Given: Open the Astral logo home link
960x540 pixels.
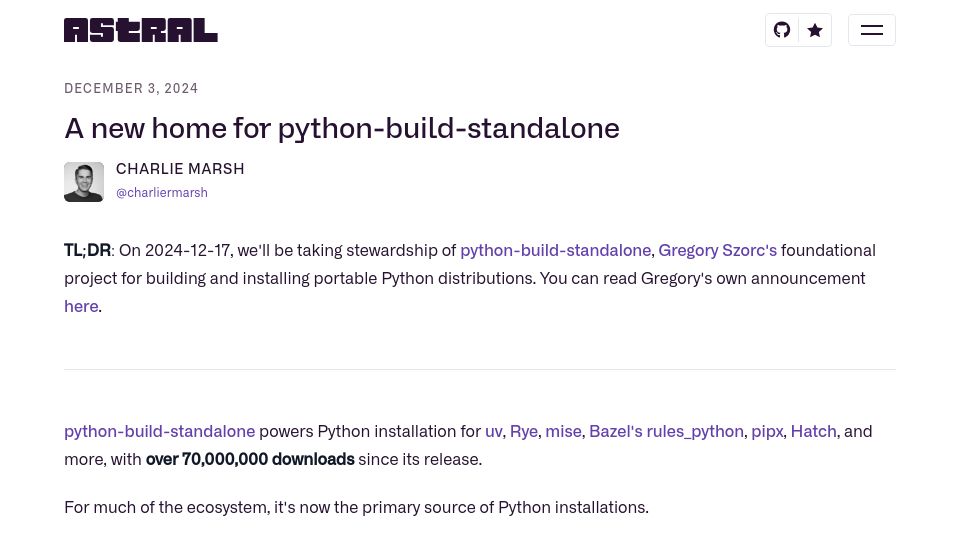Looking at the screenshot, I should coord(141,30).
